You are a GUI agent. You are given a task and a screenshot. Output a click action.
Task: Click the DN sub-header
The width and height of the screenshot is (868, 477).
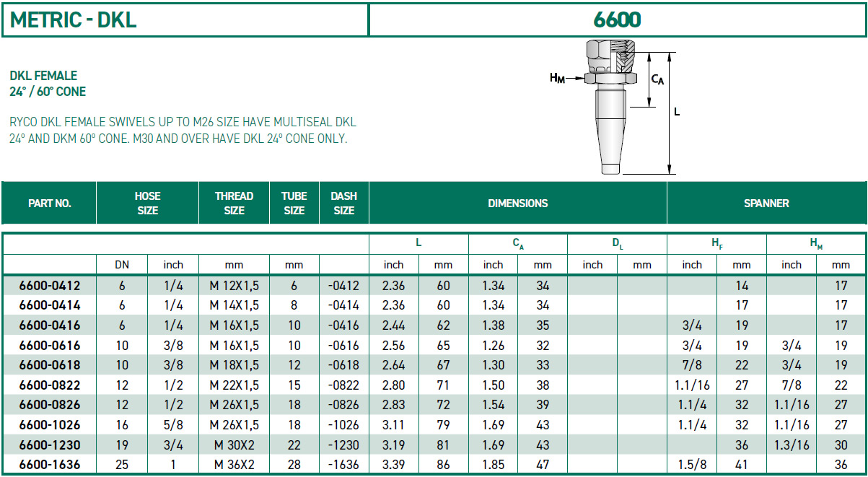tap(122, 265)
